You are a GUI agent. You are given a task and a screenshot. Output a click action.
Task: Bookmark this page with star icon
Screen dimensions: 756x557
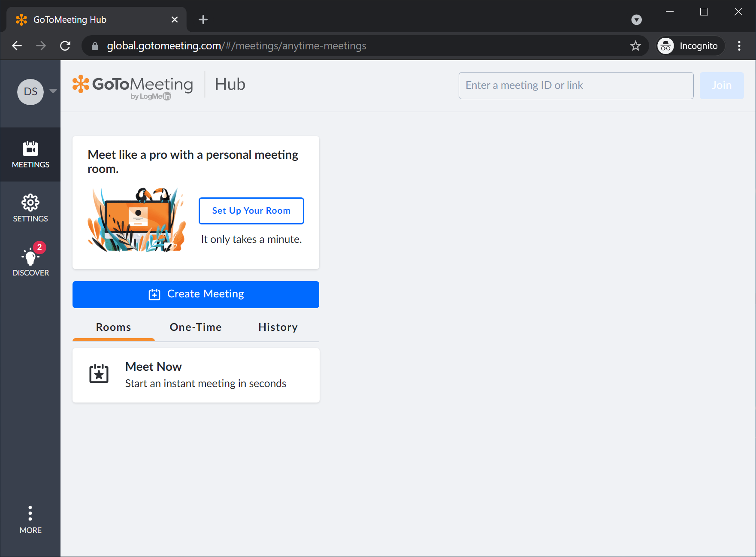635,46
